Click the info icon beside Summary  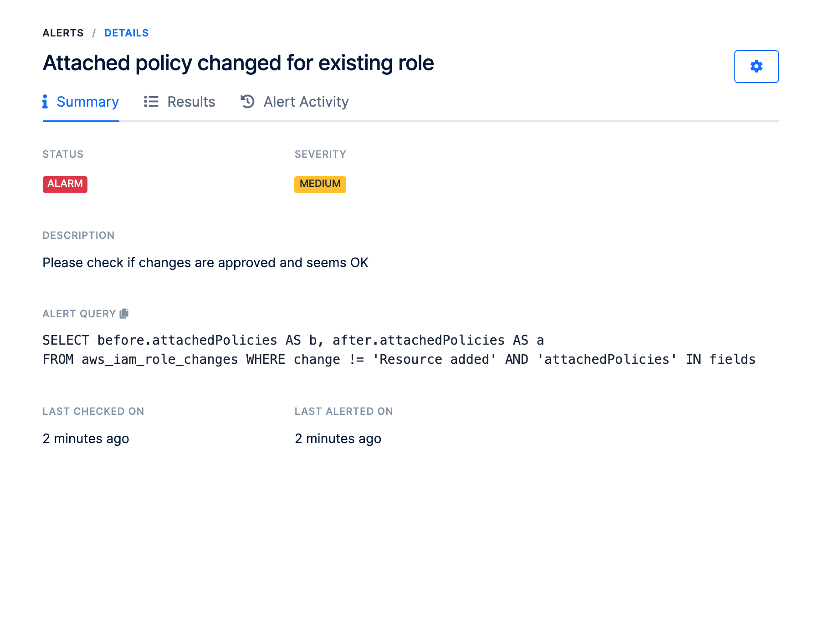click(x=45, y=102)
